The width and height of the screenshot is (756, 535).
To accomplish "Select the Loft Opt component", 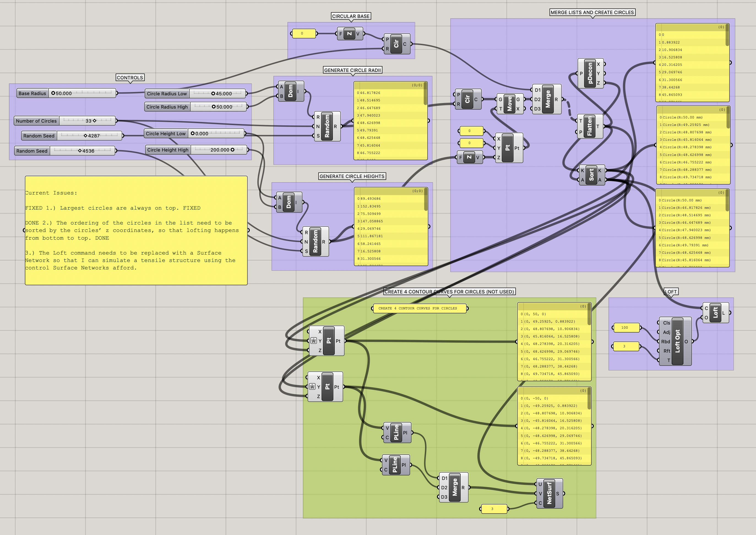I will pyautogui.click(x=677, y=341).
